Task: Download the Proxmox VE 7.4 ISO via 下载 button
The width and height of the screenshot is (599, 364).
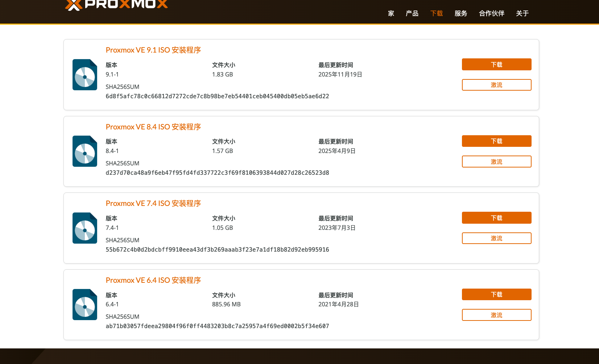Action: [x=497, y=218]
